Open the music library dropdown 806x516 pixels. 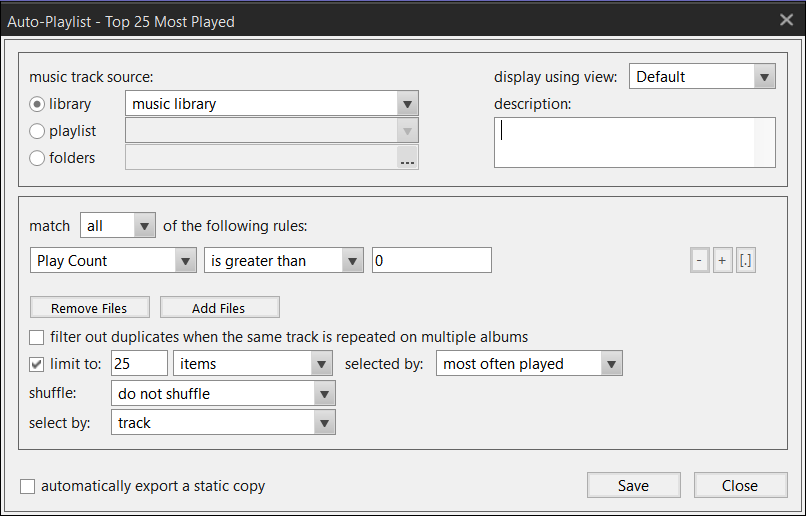point(406,104)
